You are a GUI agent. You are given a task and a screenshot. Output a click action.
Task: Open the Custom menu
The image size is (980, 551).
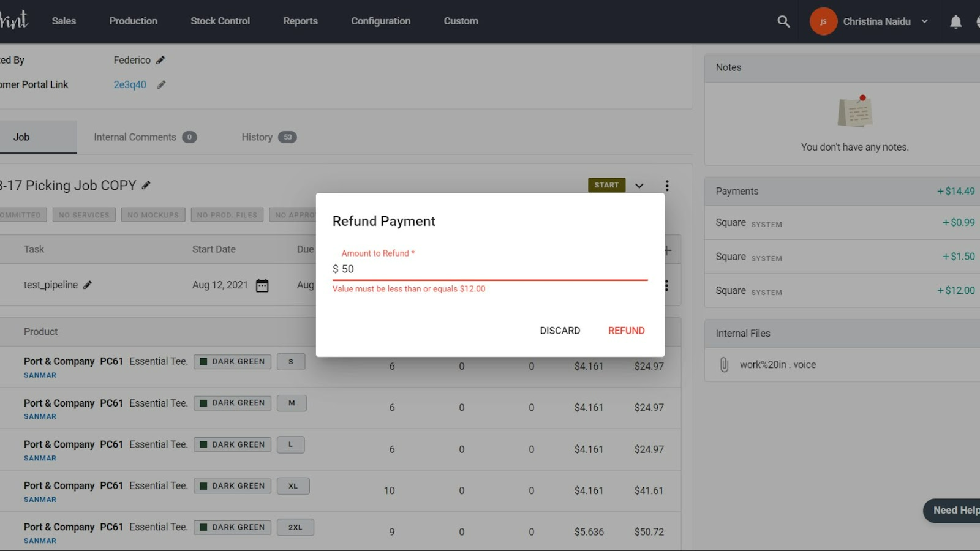click(x=461, y=21)
